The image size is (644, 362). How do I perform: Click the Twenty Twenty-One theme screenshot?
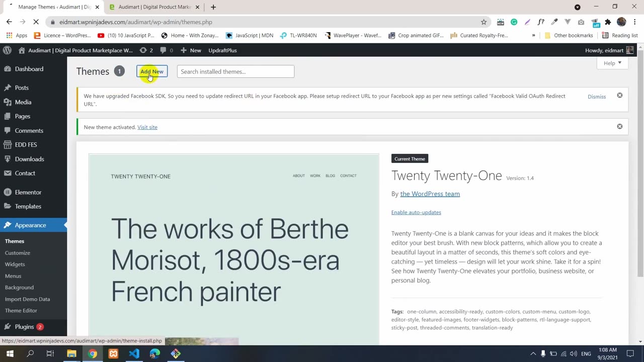(x=233, y=249)
